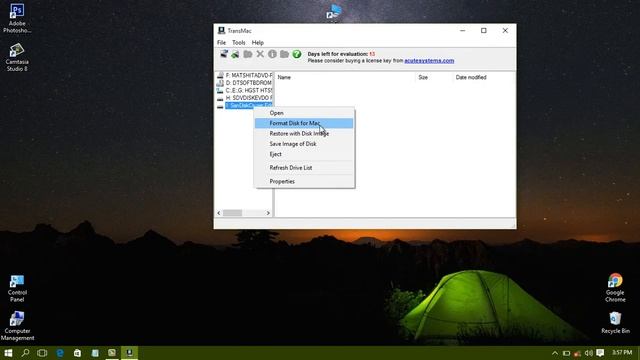Choose Properties from the context menu
The height and width of the screenshot is (360, 640).
point(304,181)
